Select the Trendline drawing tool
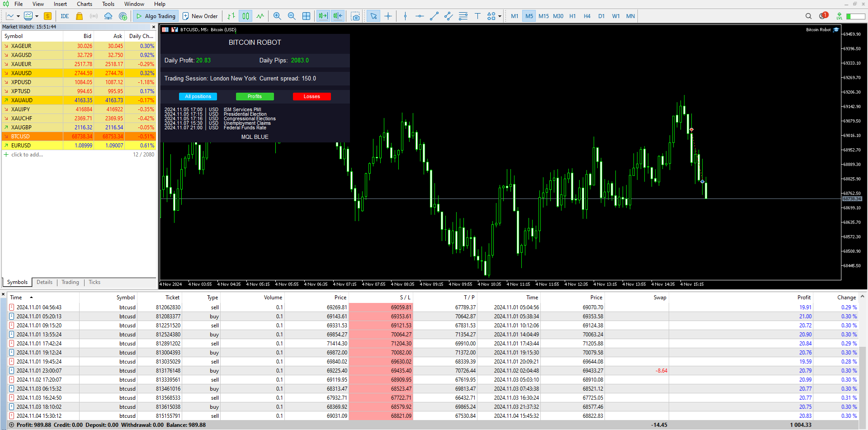868x430 pixels. pyautogui.click(x=434, y=16)
